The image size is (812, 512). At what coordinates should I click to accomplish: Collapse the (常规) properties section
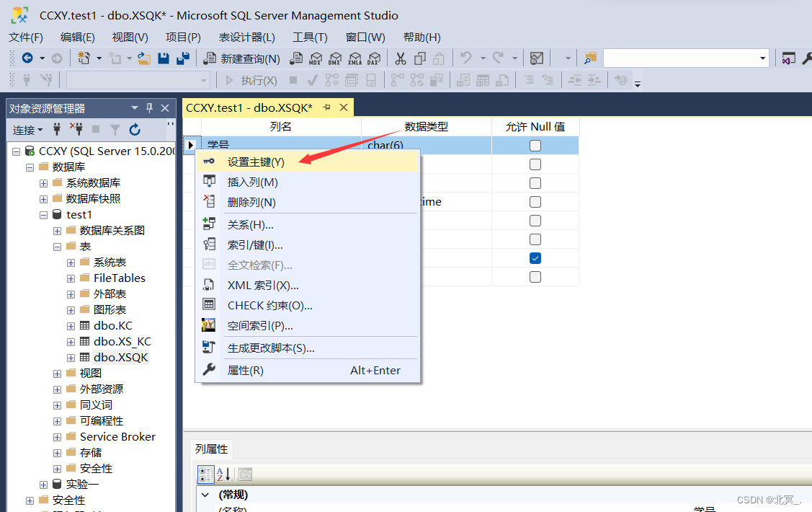(205, 495)
